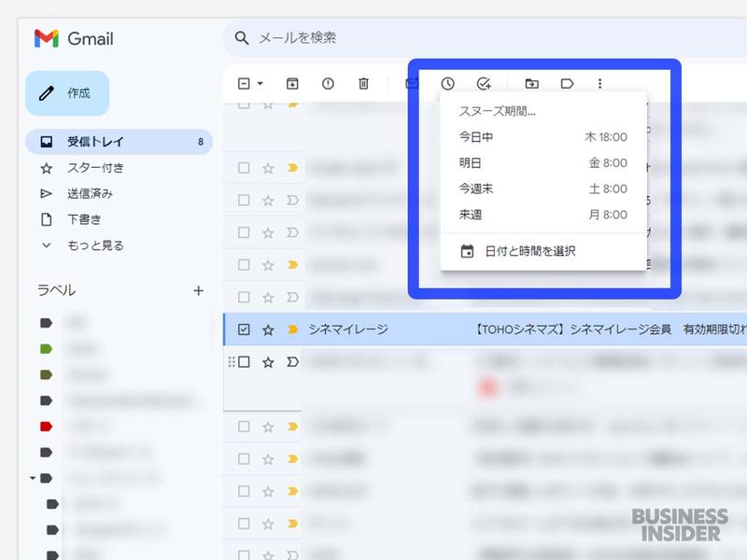Create a new label with plus icon
This screenshot has width=747, height=560.
coord(199,290)
